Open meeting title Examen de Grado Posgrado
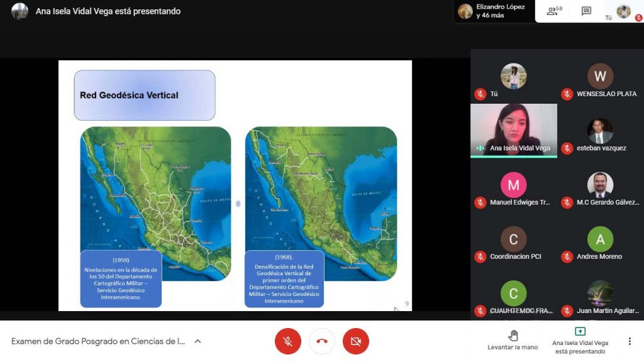This screenshot has width=644, height=362. click(98, 341)
